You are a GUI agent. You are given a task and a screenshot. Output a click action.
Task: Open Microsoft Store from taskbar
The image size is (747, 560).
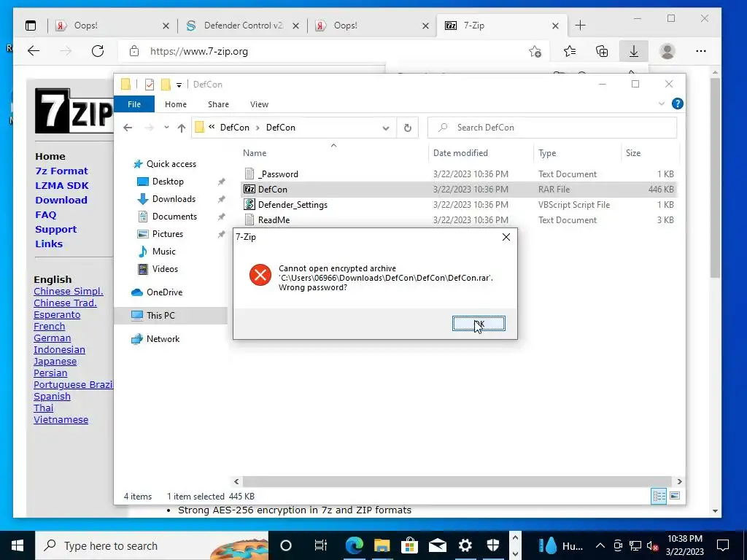click(x=409, y=545)
